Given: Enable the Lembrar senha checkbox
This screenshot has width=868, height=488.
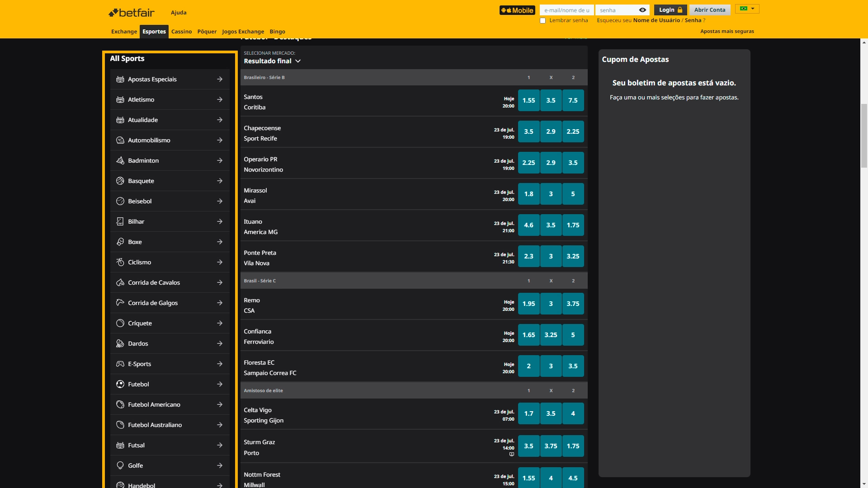Looking at the screenshot, I should point(543,20).
